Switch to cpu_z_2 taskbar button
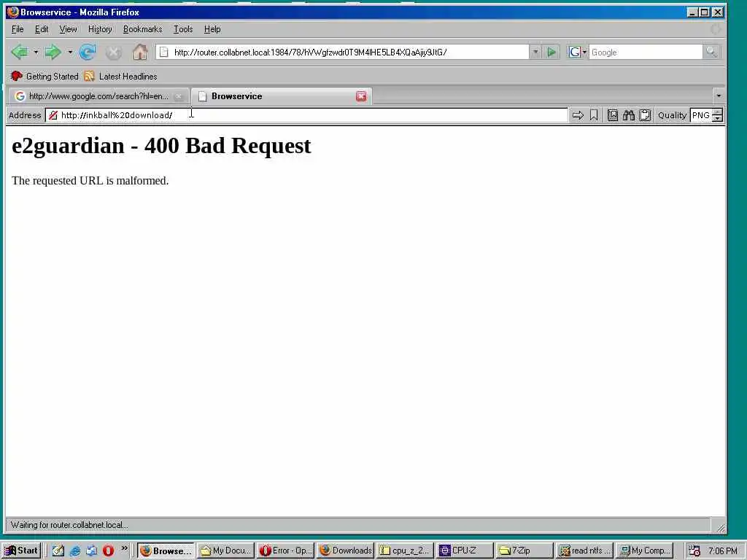This screenshot has height=560, width=747. click(405, 551)
